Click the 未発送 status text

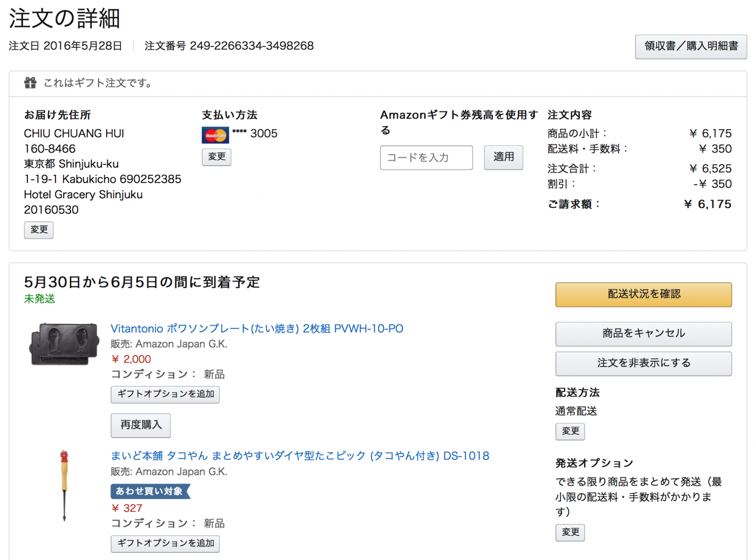[40, 299]
